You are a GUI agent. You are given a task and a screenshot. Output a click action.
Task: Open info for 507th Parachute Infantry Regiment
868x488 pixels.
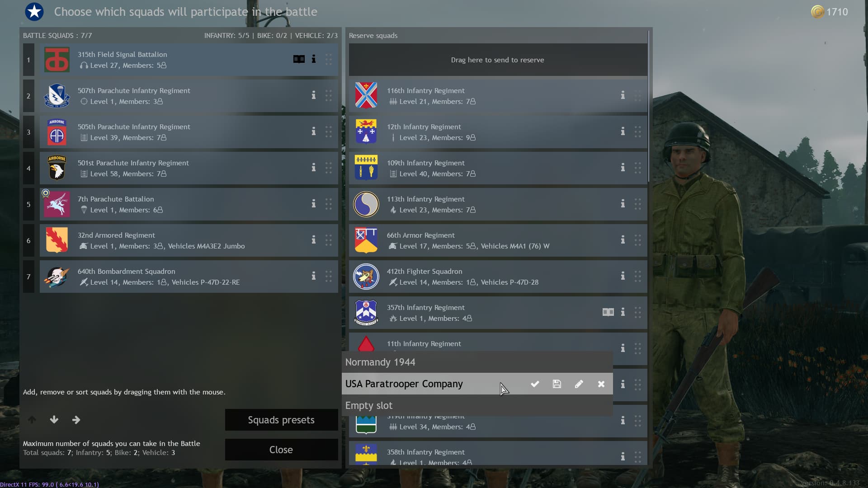point(313,95)
